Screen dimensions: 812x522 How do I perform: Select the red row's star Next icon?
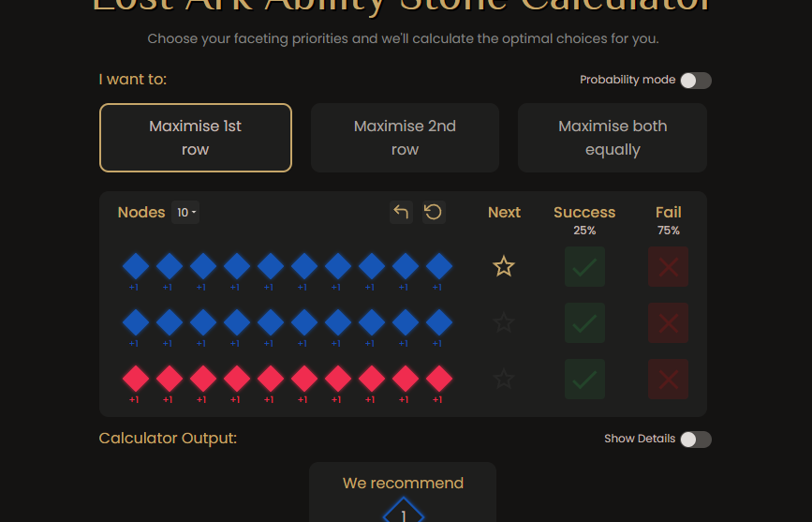[x=503, y=379]
